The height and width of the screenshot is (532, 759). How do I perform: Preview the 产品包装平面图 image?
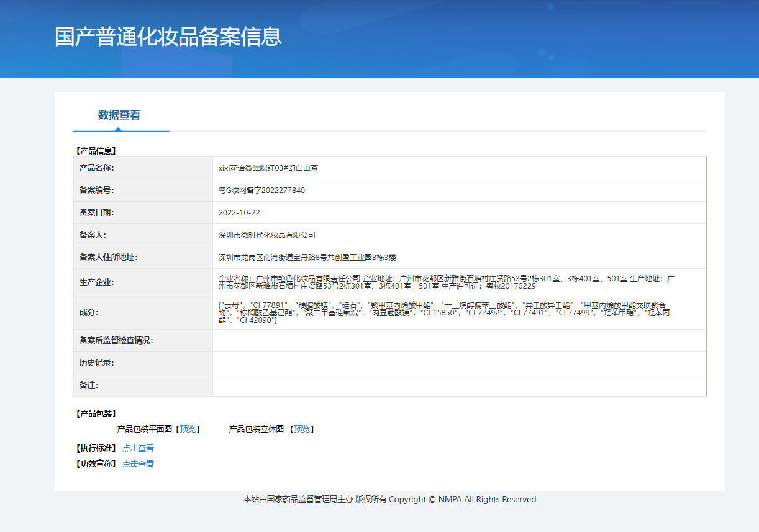click(188, 429)
